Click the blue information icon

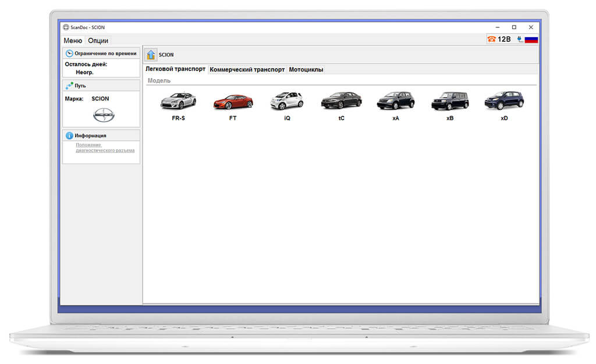(x=69, y=135)
